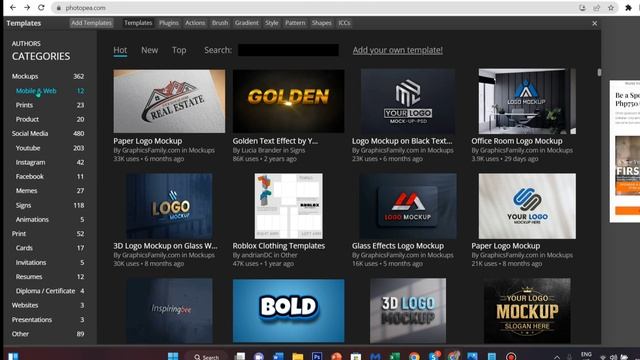Image resolution: width=640 pixels, height=360 pixels.
Task: Select the Mobile & Web subcategory
Action: (x=49, y=91)
